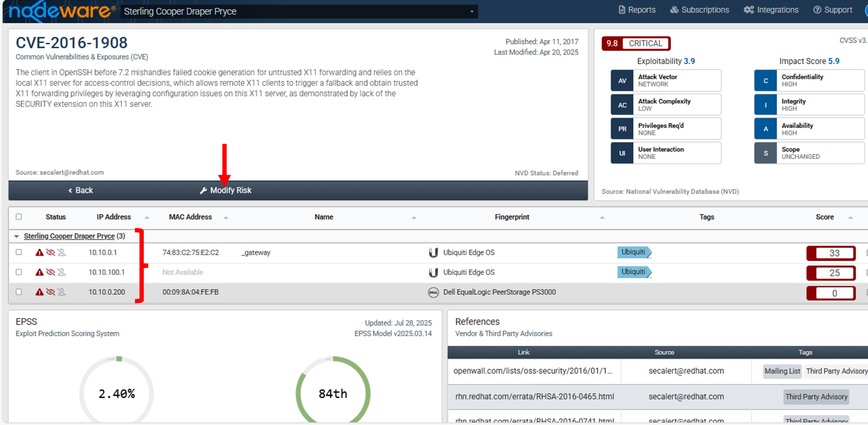Click the A Availability tile
This screenshot has height=425, width=868.
click(x=809, y=129)
